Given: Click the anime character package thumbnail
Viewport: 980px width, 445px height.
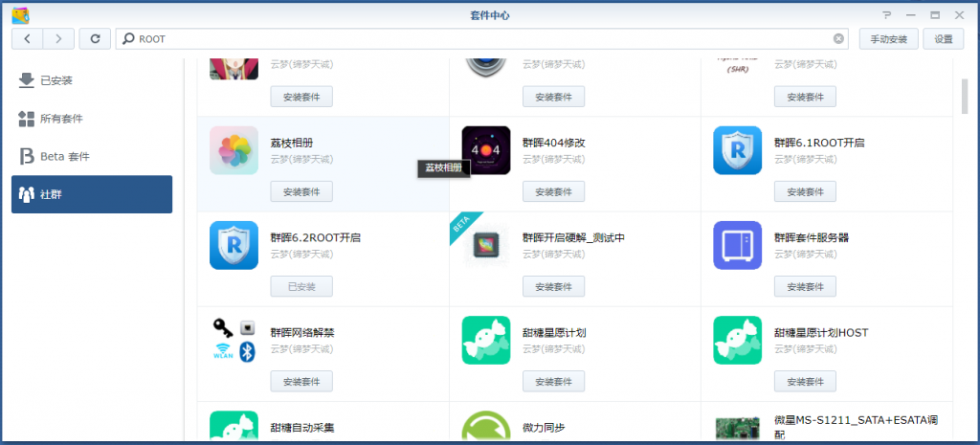Looking at the screenshot, I should pyautogui.click(x=234, y=68).
